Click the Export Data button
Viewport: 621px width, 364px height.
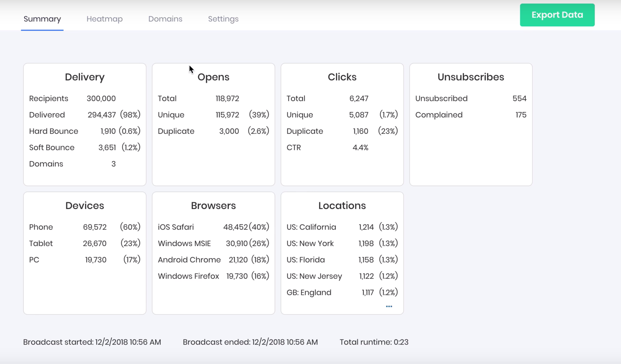pos(557,15)
